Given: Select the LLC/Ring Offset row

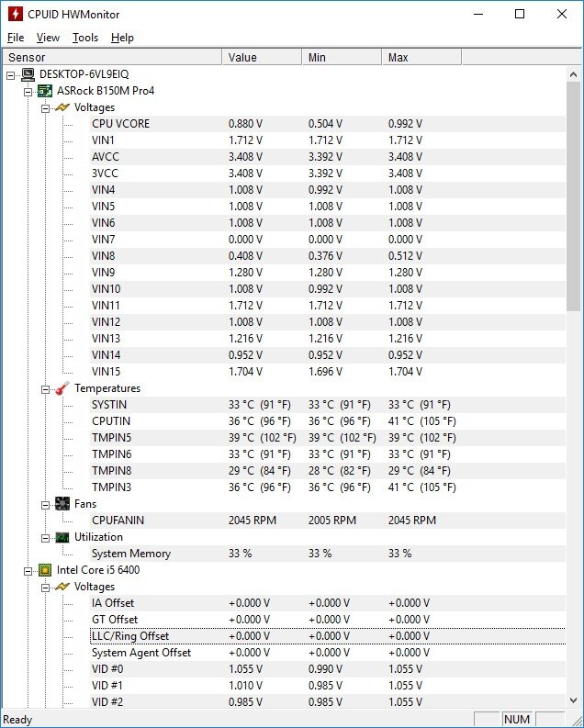Looking at the screenshot, I should [328, 636].
